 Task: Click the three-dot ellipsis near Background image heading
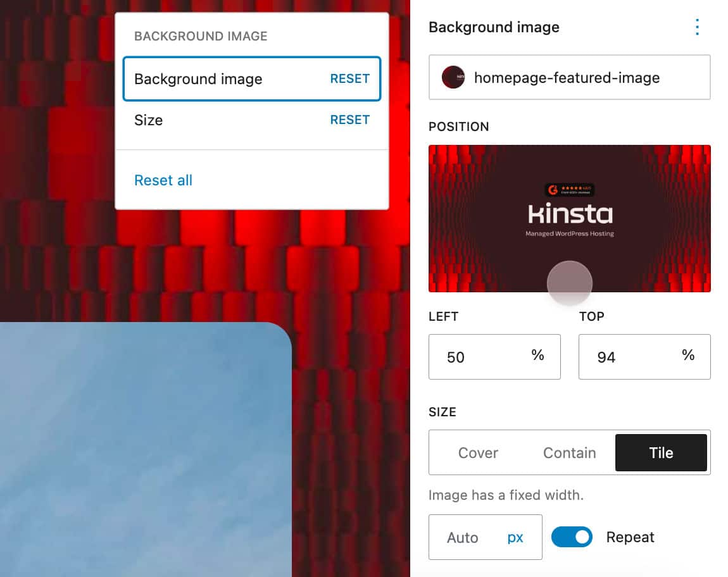coord(697,27)
